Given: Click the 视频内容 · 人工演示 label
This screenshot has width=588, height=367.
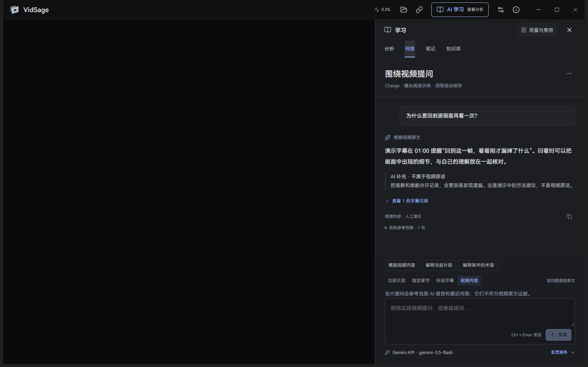Looking at the screenshot, I should coord(403,217).
